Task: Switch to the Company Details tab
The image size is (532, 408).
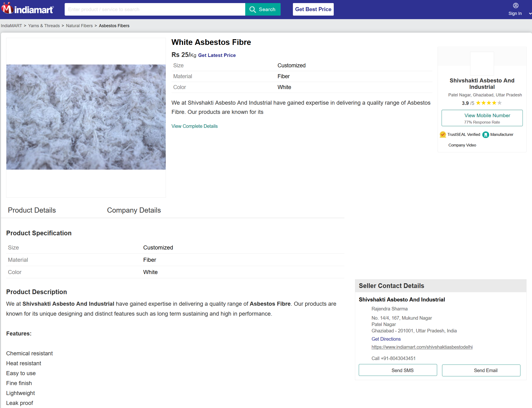Action: [134, 210]
